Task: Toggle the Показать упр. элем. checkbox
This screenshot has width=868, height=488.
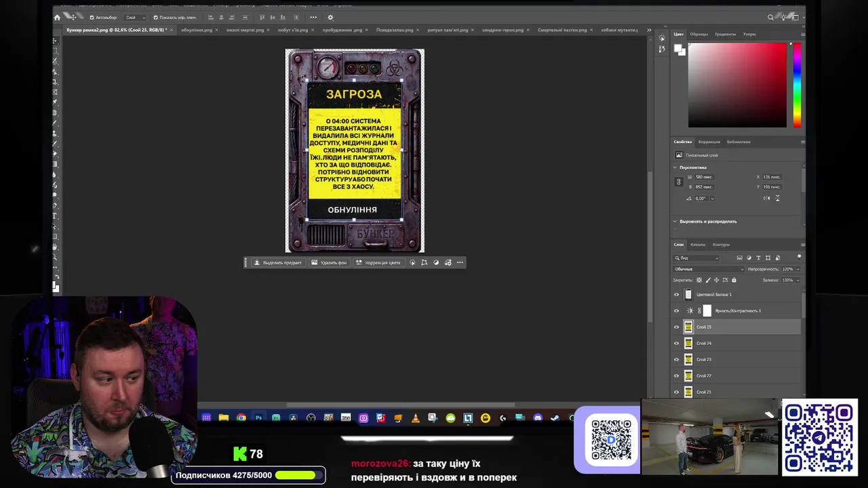Action: click(156, 18)
